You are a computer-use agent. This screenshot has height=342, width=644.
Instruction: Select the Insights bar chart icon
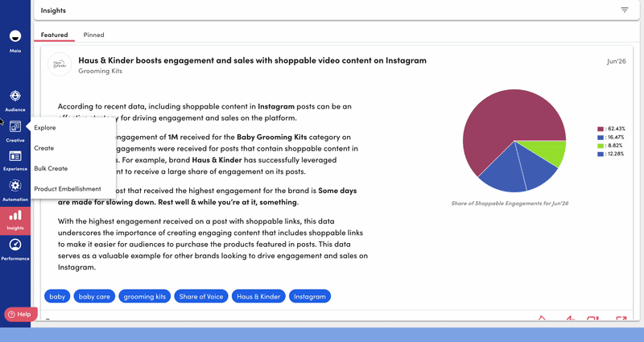tap(15, 216)
